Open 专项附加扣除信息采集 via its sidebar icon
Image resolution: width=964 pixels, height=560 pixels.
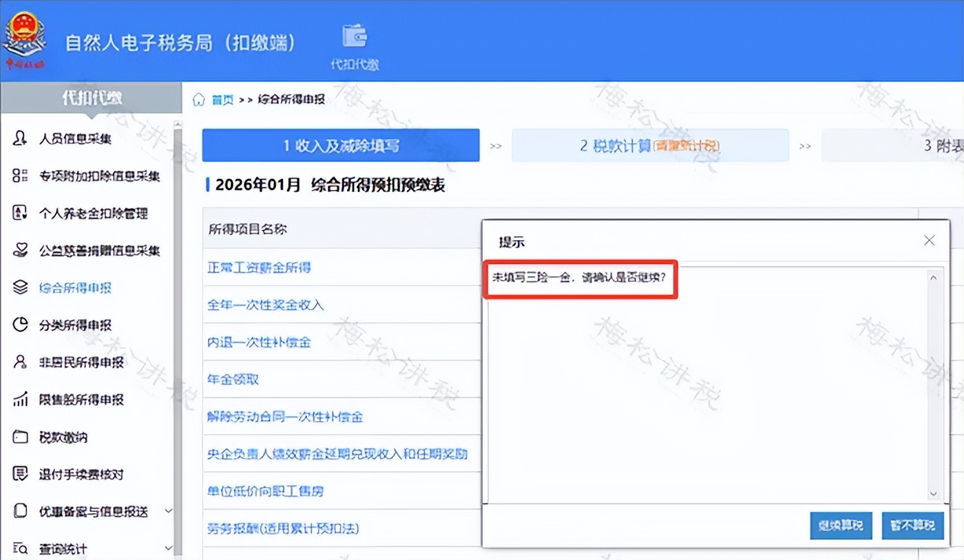coord(19,176)
